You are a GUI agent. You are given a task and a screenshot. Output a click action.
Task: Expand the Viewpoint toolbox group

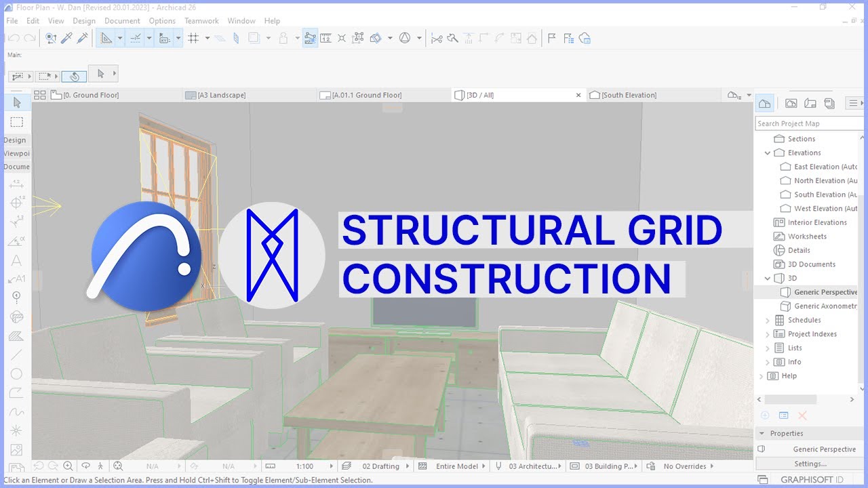tap(16, 153)
